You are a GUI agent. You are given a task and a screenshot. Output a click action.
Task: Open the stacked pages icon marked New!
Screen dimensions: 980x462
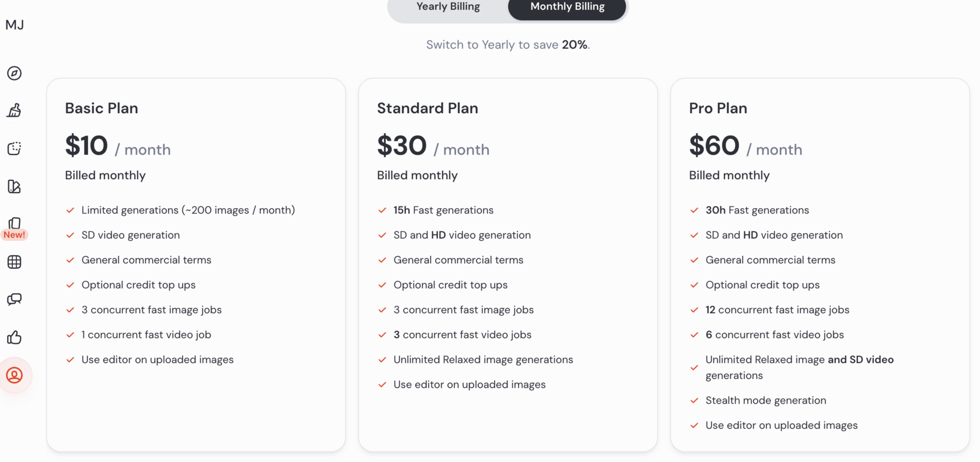[15, 223]
